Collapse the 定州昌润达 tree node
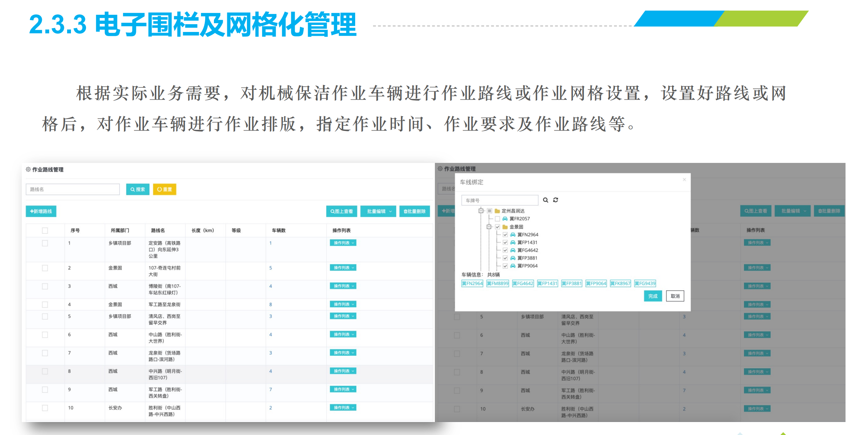868x435 pixels. [481, 211]
